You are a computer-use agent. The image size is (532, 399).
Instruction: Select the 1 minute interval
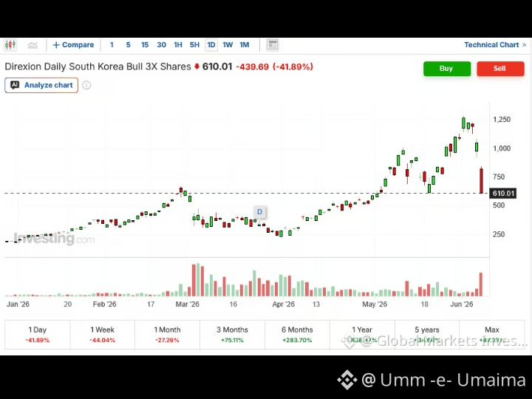[x=112, y=45]
